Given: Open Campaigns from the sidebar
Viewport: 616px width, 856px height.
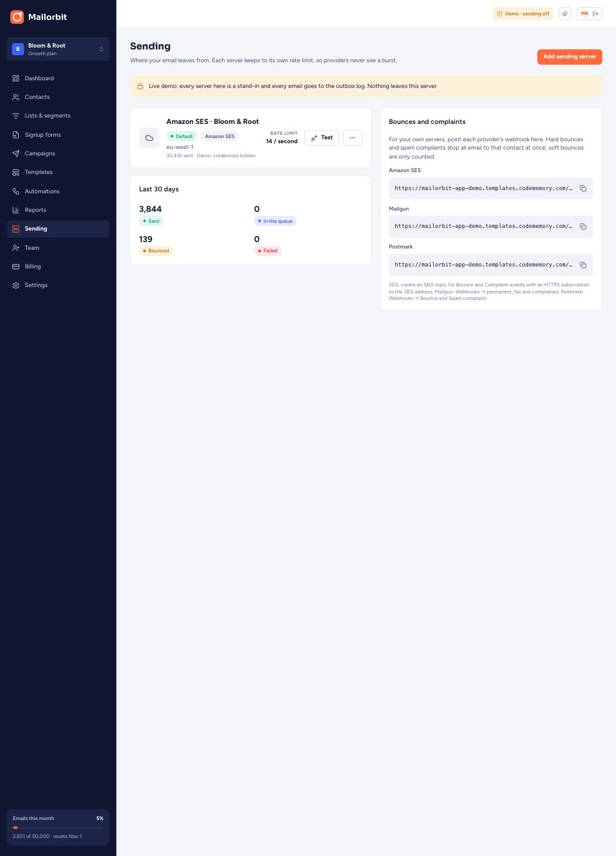Looking at the screenshot, I should click(58, 153).
